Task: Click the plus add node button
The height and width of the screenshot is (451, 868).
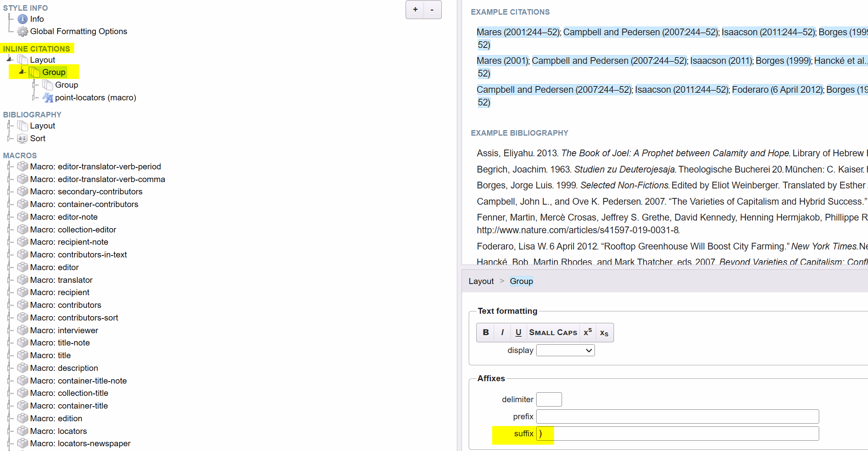Action: (415, 10)
